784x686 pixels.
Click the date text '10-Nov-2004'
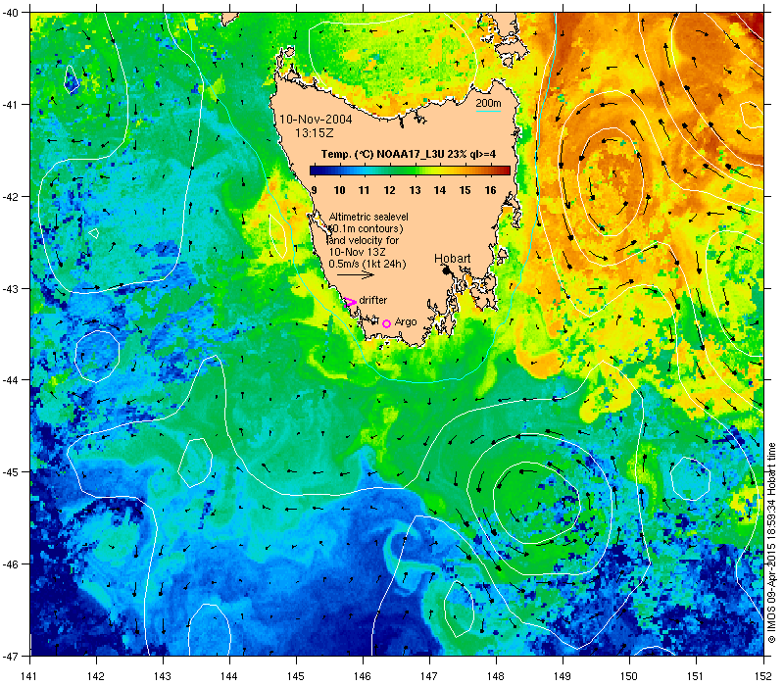pyautogui.click(x=316, y=119)
